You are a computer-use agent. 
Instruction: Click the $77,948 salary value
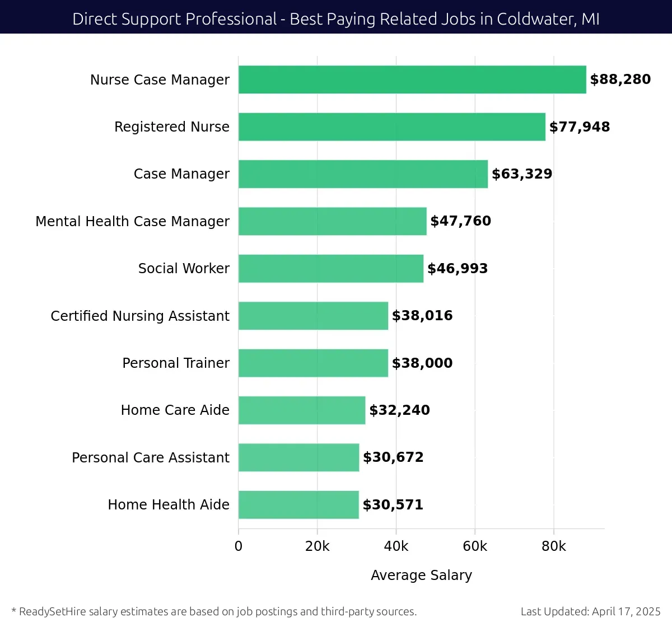point(580,127)
